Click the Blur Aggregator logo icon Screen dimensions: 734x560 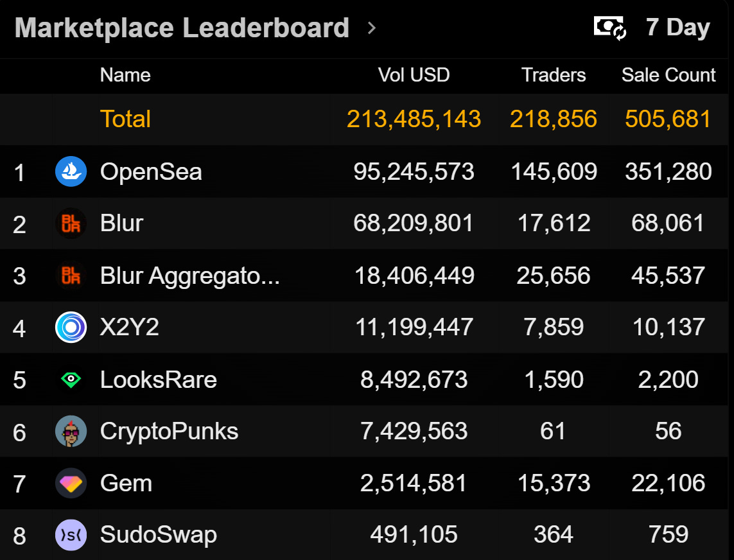(x=71, y=276)
